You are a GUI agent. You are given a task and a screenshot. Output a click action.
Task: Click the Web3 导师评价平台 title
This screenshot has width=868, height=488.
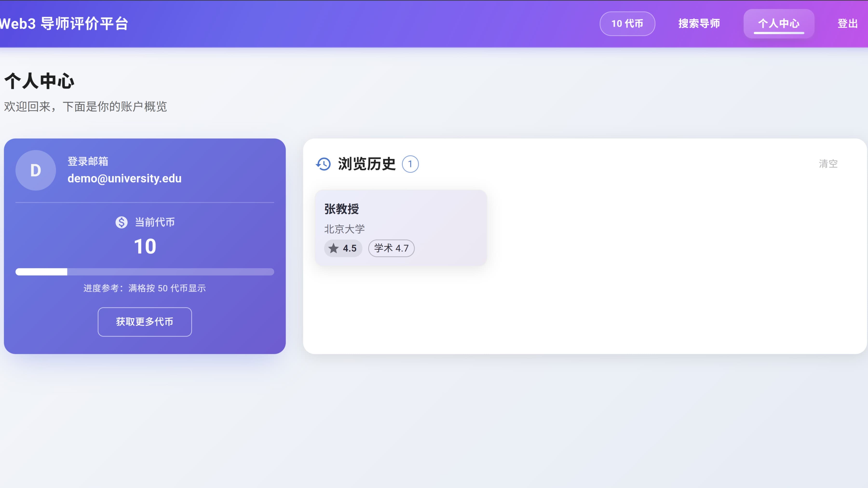64,23
